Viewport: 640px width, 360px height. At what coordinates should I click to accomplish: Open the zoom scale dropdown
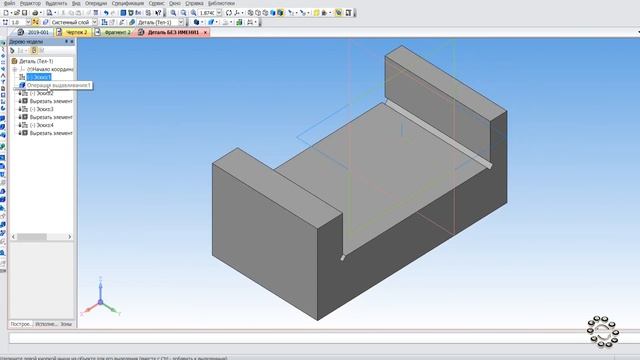[219, 13]
